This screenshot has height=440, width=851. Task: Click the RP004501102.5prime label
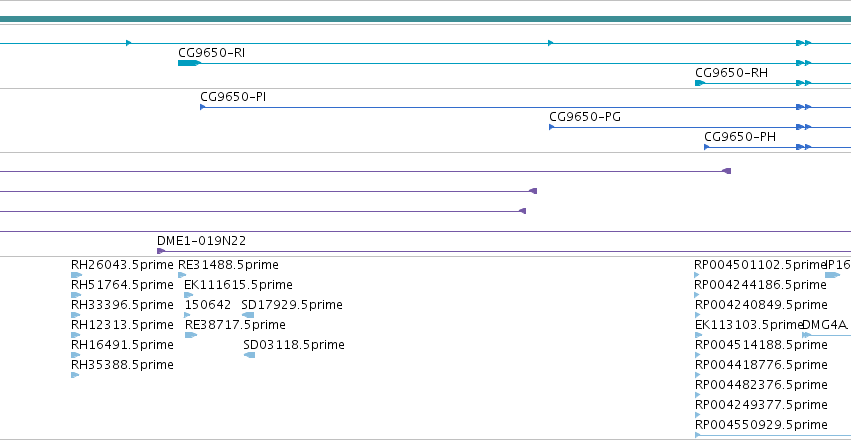(759, 265)
